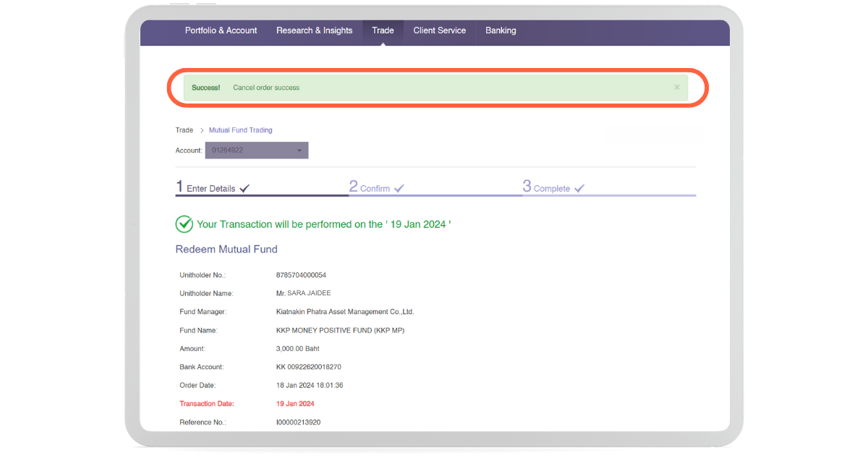
Task: Click the red Transaction Date value
Action: tap(295, 404)
